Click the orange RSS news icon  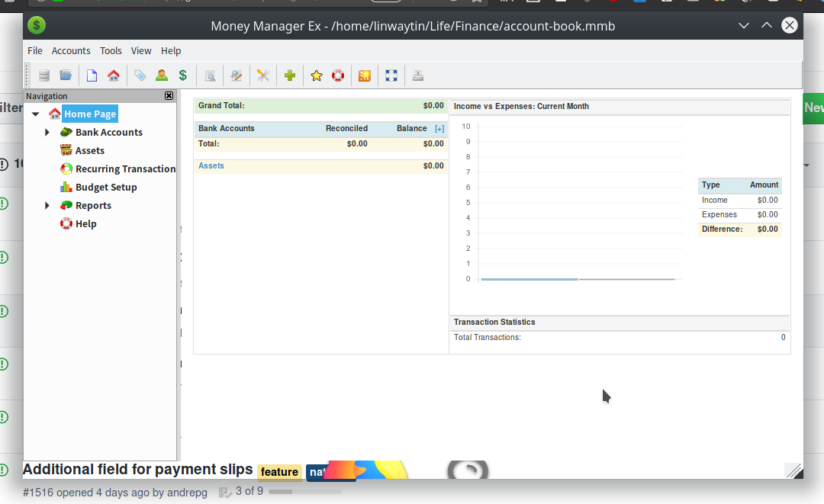coord(365,75)
